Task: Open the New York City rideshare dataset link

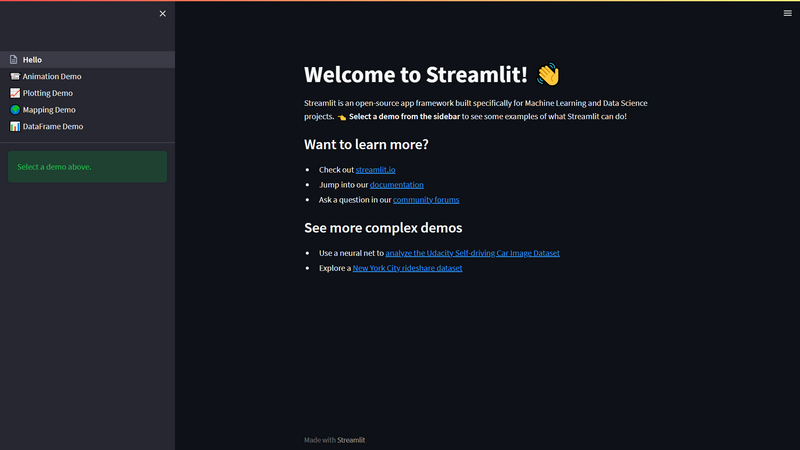Action: 407,268
